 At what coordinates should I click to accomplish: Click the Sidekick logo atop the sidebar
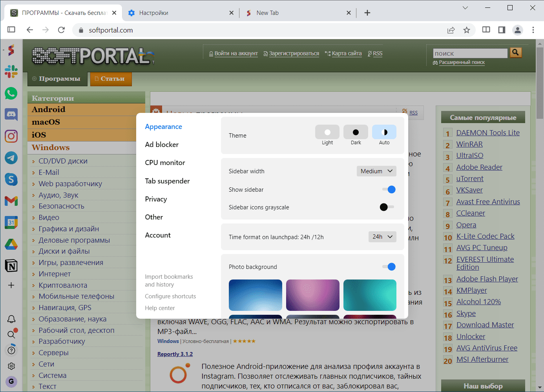(11, 50)
